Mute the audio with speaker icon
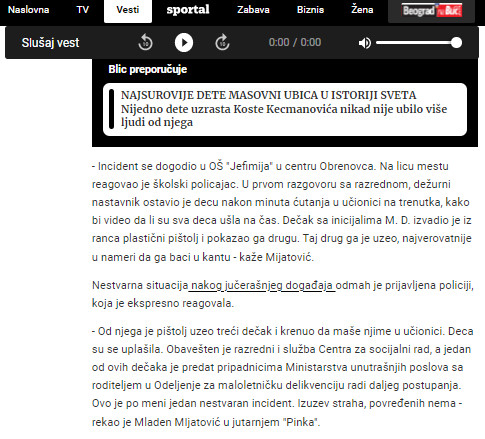This screenshot has width=485, height=439. click(x=365, y=43)
